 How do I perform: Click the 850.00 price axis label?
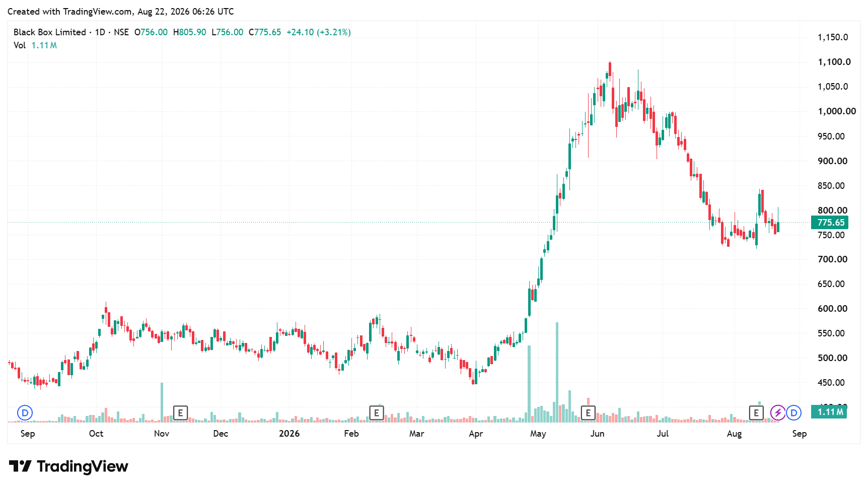pyautogui.click(x=831, y=186)
